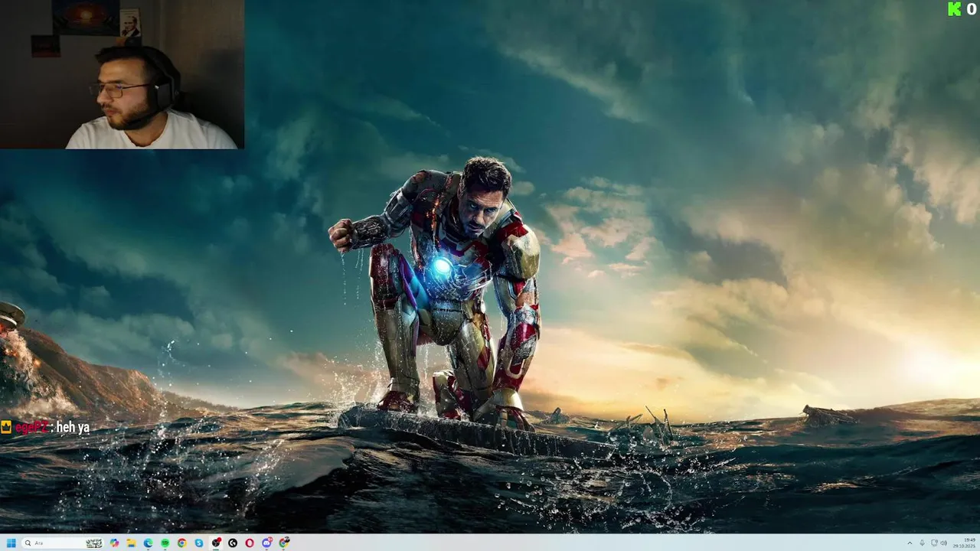
Task: Open Skype from the taskbar
Action: [199, 543]
